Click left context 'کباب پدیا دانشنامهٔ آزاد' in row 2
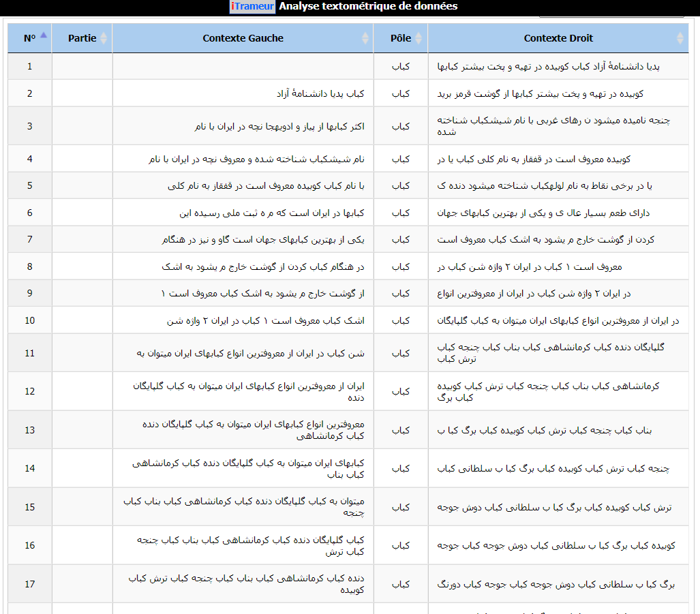 click(x=320, y=94)
